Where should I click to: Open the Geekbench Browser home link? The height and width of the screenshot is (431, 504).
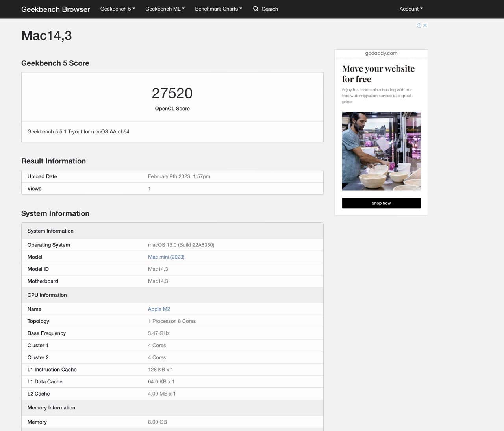(x=56, y=9)
